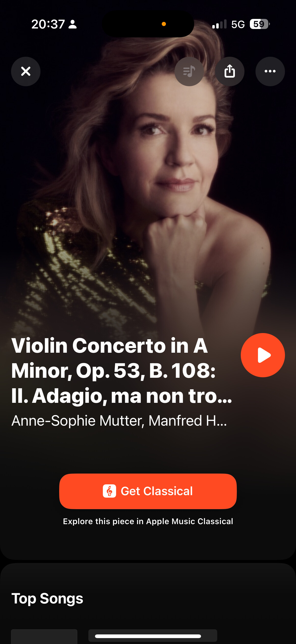This screenshot has height=644, width=296.
Task: Open the share sheet icon
Action: [229, 71]
